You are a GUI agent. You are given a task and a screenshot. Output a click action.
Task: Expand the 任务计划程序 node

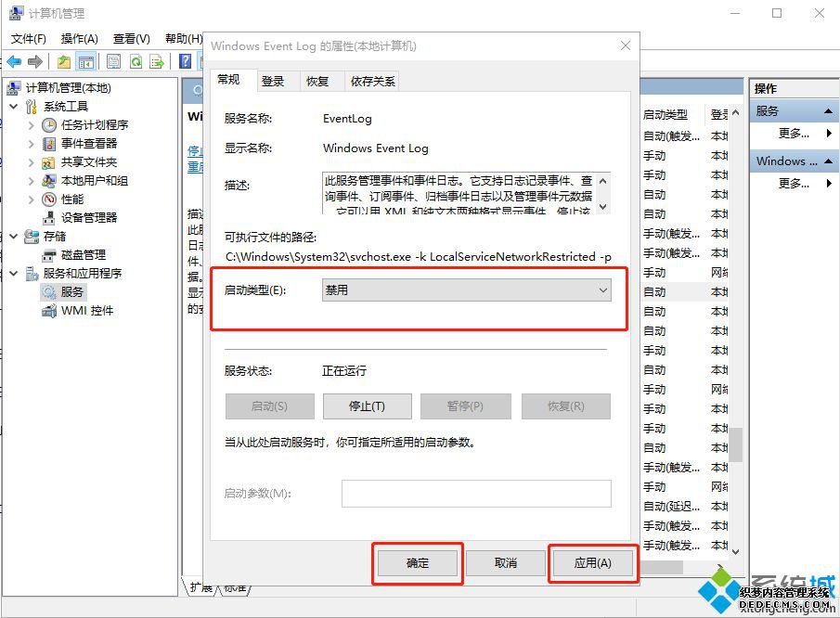(31, 124)
